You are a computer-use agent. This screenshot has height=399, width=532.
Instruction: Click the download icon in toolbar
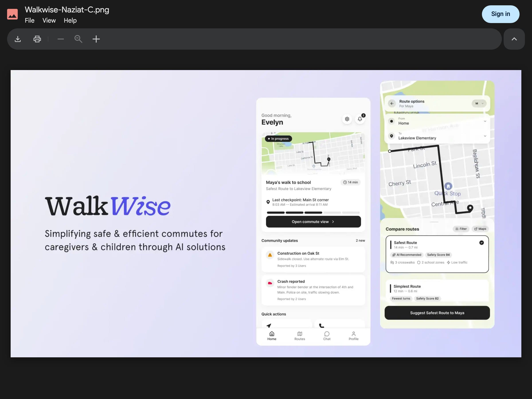pos(18,39)
